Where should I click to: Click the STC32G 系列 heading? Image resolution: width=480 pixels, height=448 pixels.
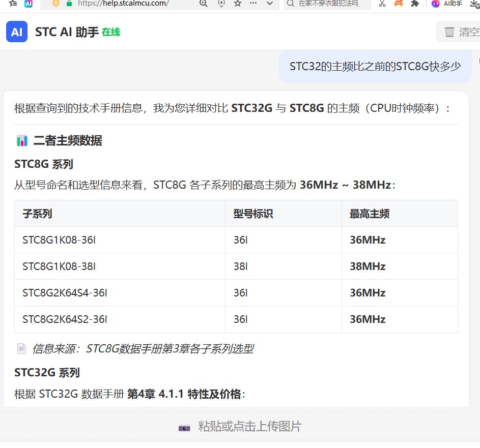[47, 372]
